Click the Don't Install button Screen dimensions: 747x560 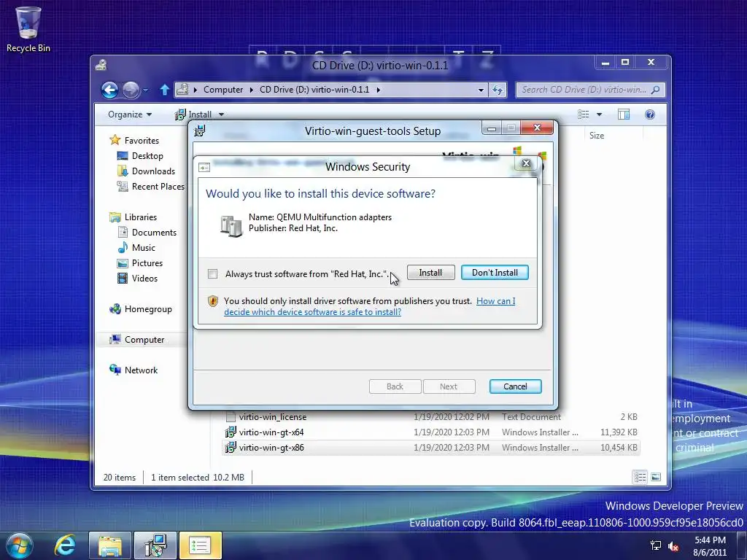495,273
